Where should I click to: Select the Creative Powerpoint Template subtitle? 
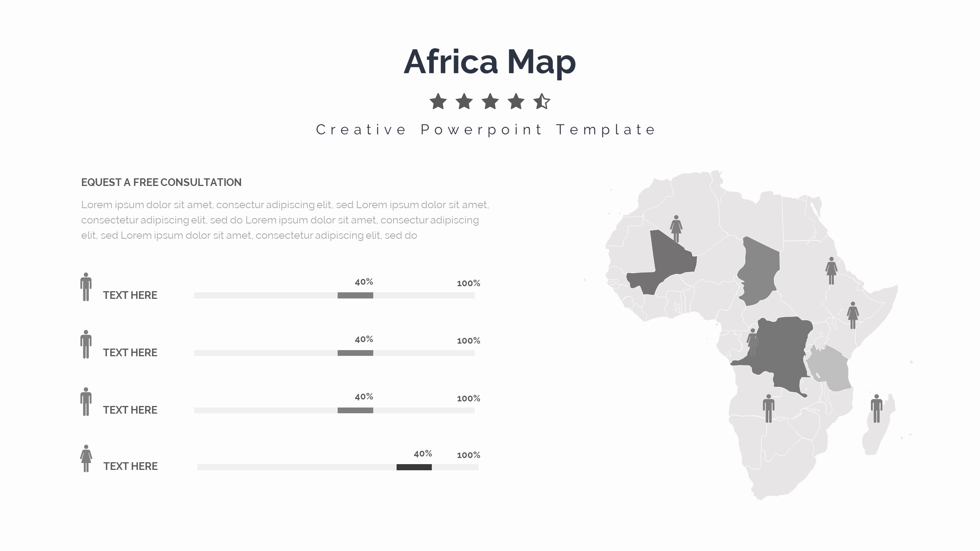point(486,130)
